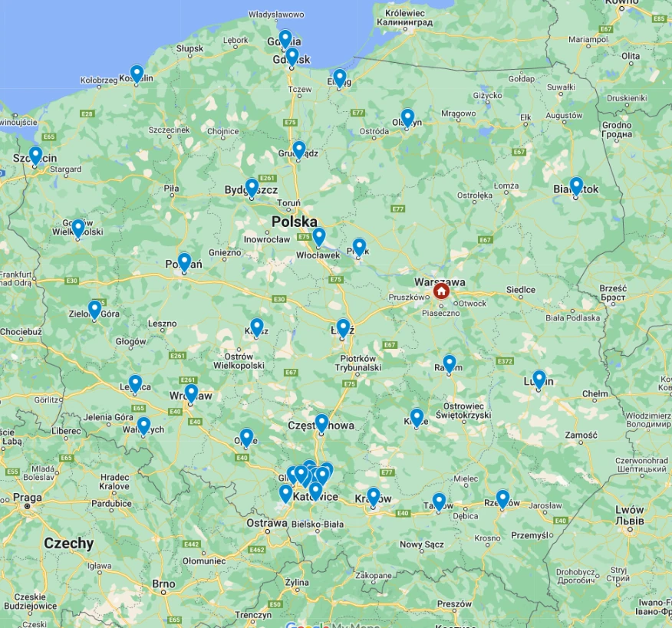
Task: Select the marker at Częstochowa
Action: [x=321, y=423]
